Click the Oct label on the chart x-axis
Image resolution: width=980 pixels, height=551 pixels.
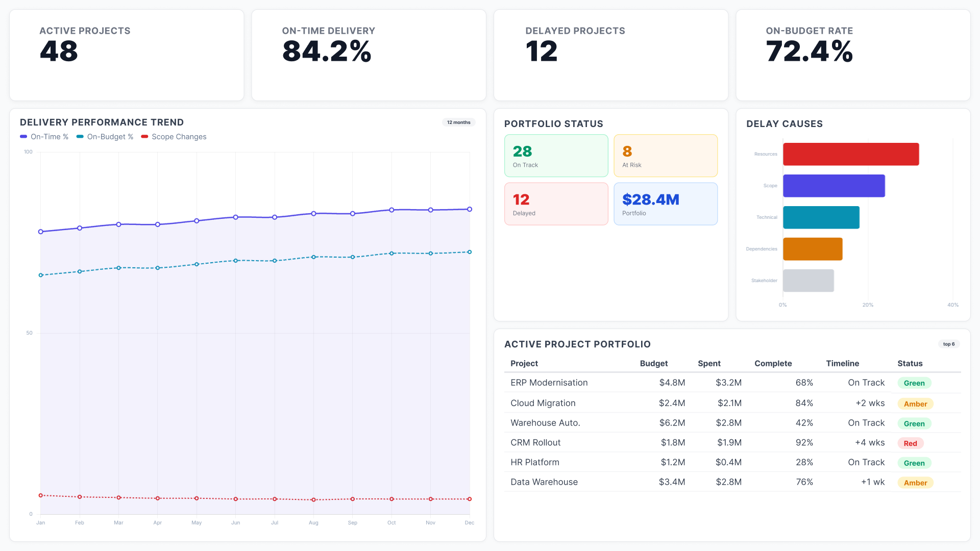[391, 522]
